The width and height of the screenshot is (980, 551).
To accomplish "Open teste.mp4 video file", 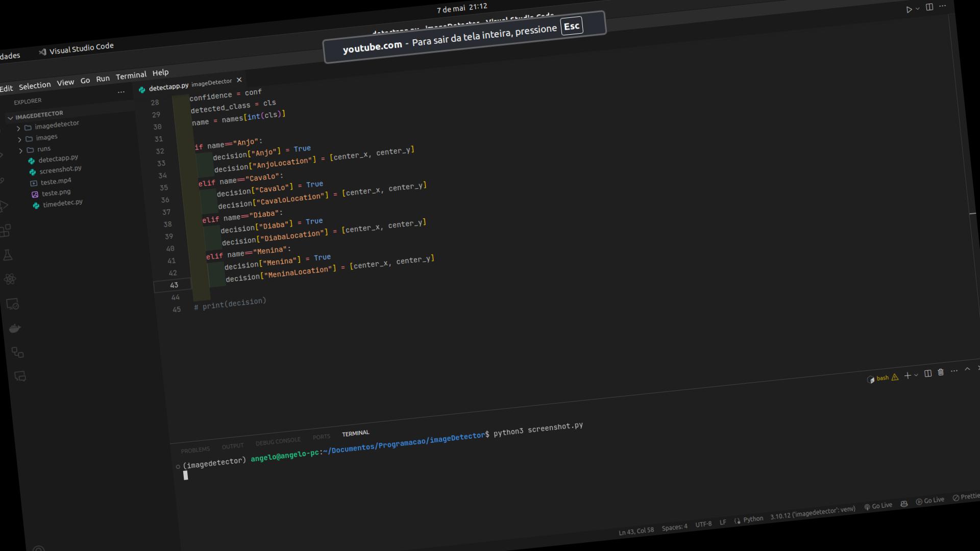I will pos(51,182).
